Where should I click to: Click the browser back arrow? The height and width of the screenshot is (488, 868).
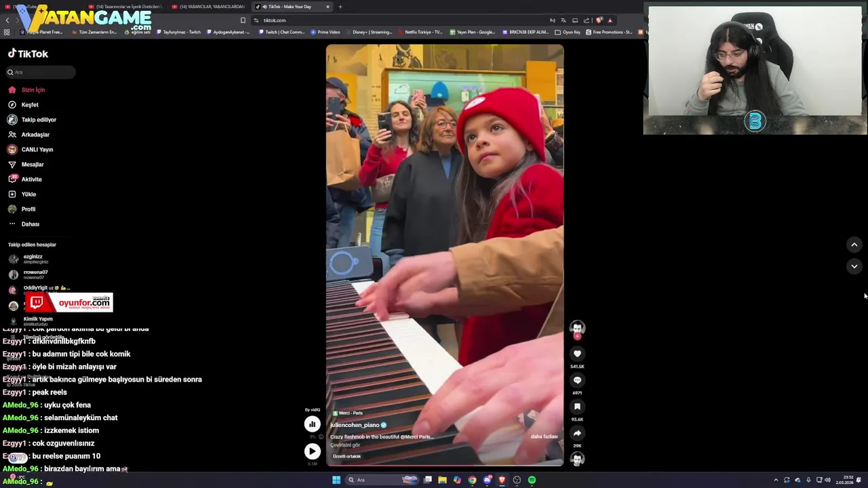[x=7, y=20]
